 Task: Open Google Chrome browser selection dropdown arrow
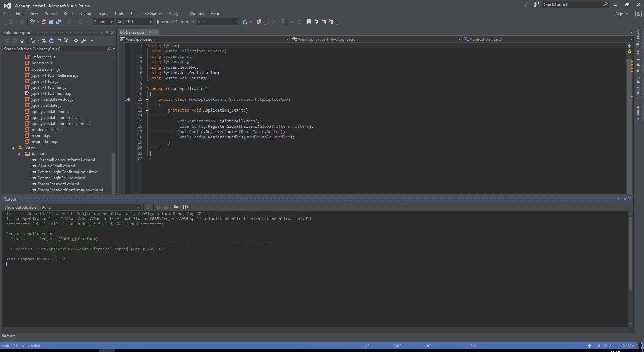[193, 22]
